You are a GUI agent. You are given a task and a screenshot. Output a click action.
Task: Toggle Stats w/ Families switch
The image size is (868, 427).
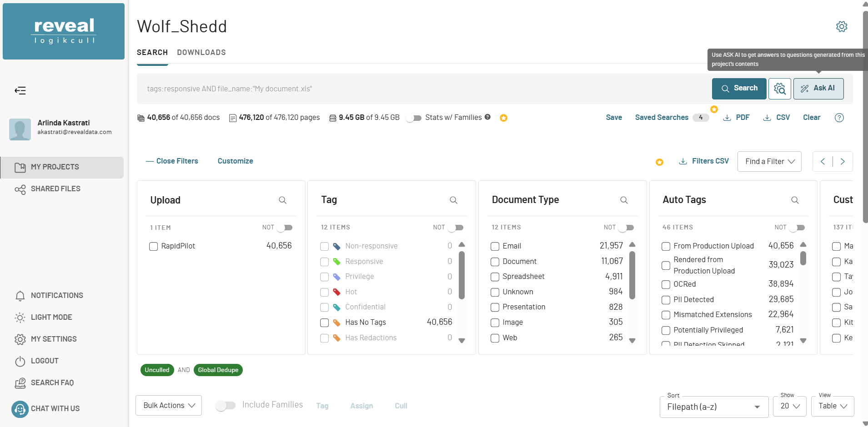click(413, 118)
